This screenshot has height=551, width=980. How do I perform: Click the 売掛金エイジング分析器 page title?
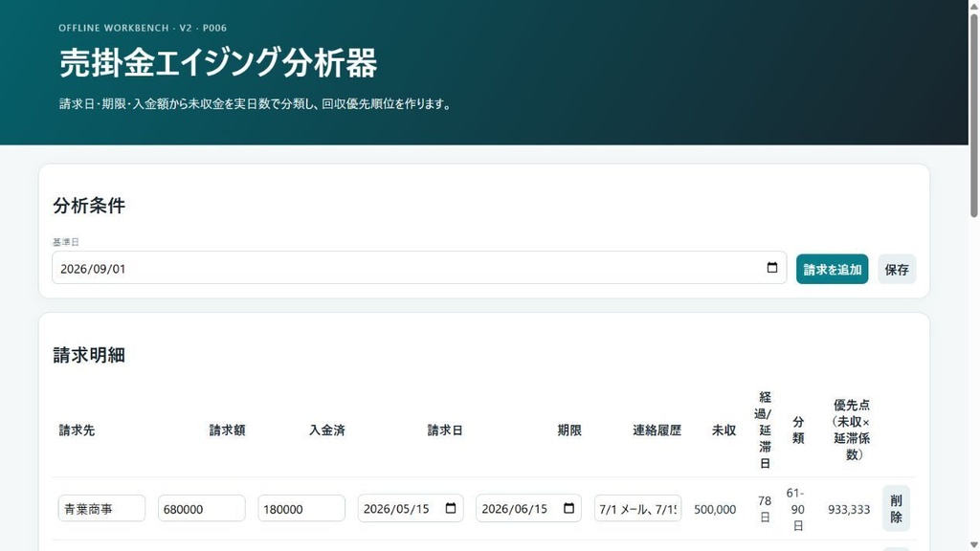(218, 63)
